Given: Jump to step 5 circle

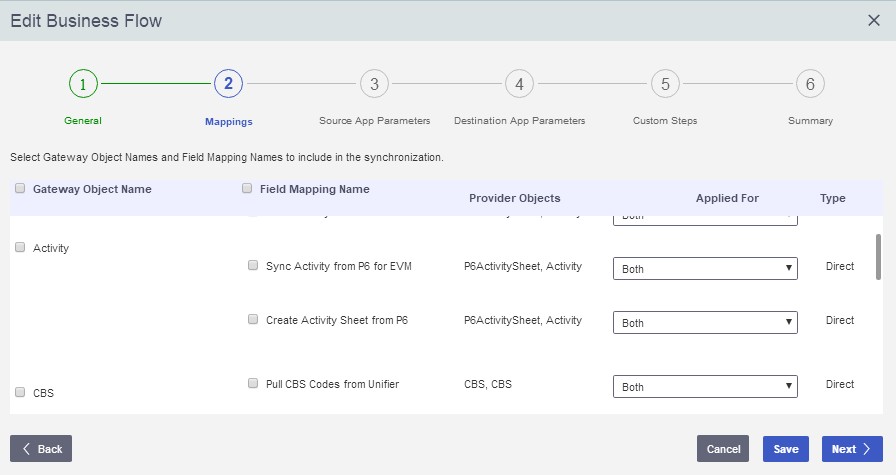Looking at the screenshot, I should tap(665, 83).
